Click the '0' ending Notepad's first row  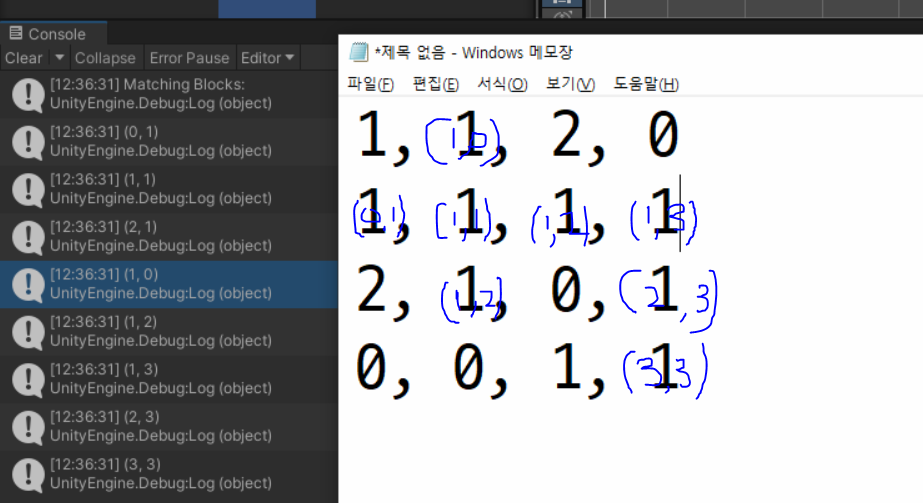click(663, 135)
